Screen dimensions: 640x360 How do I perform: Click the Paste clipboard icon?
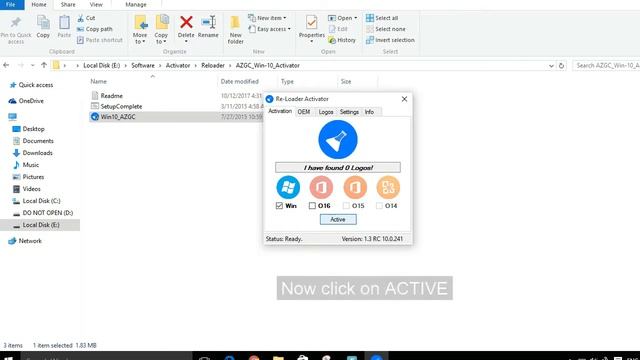click(x=64, y=22)
